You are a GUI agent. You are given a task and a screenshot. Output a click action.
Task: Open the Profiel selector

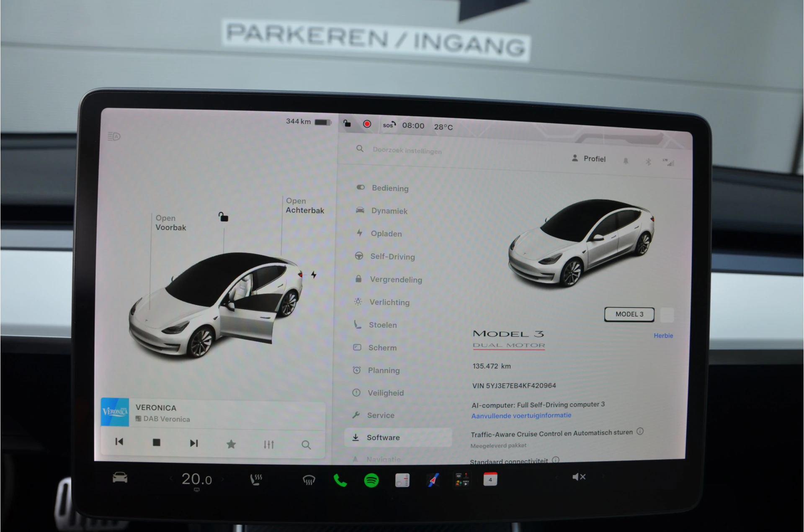tap(589, 159)
